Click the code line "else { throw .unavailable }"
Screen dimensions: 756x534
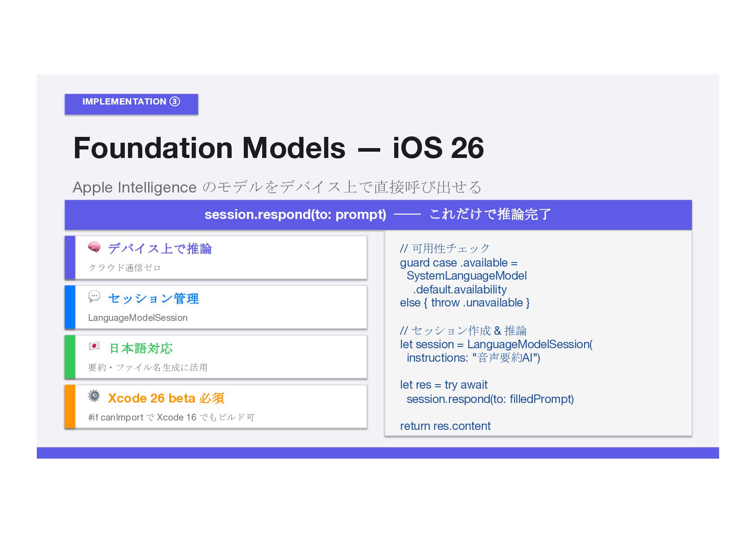[x=465, y=303]
